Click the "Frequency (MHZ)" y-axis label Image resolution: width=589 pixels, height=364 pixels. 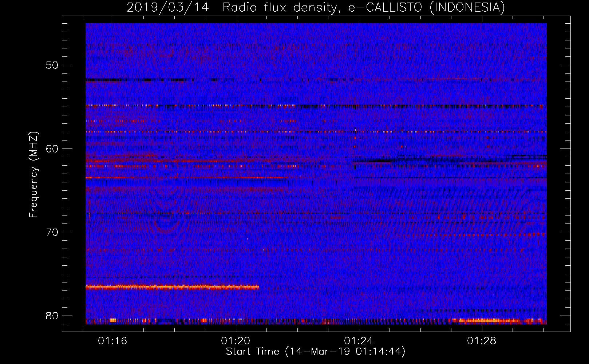(x=33, y=175)
